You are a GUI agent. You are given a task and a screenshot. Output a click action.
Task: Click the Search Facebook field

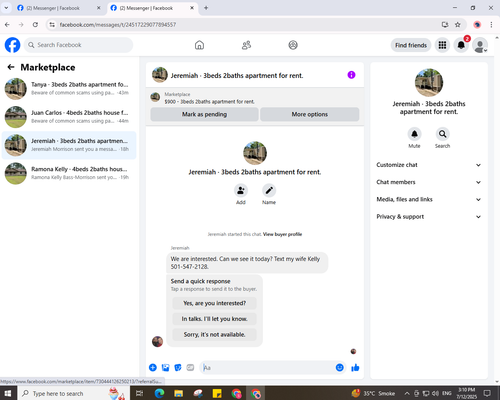point(78,45)
